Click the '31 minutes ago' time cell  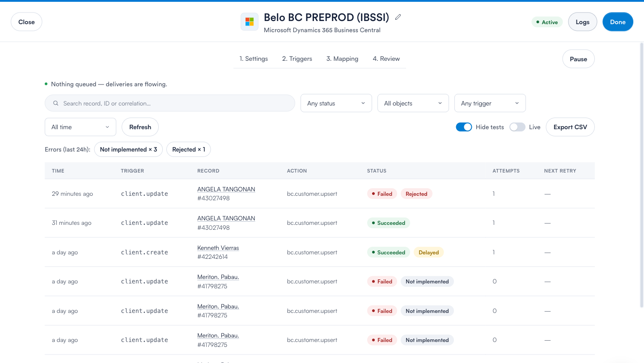pyautogui.click(x=72, y=223)
